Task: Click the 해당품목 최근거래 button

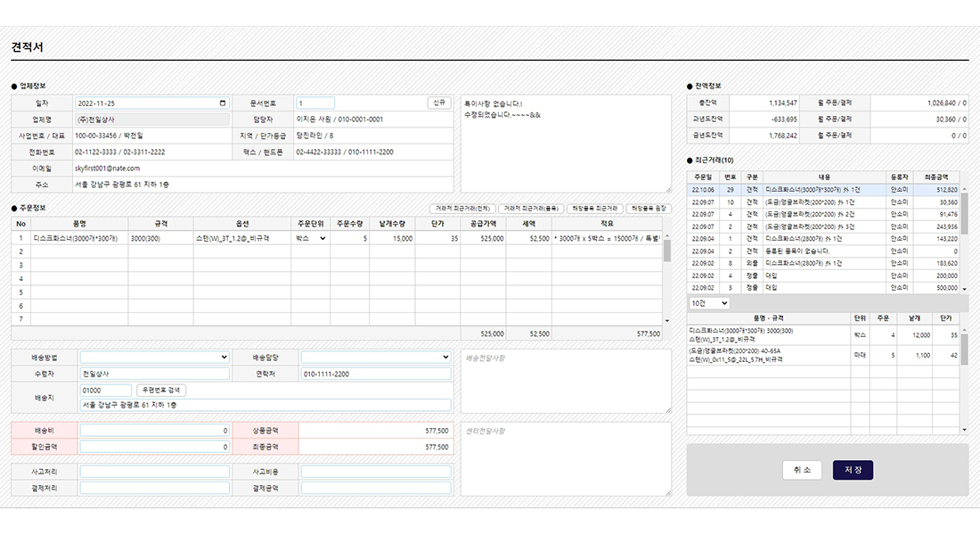Action: click(x=594, y=209)
